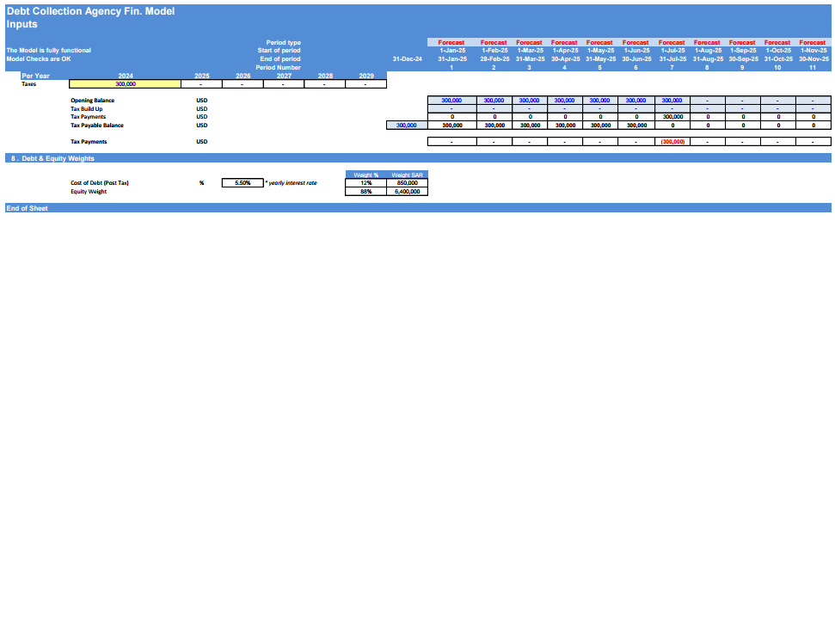
Task: Click the yellow 2024 Taxes input cell
Action: pyautogui.click(x=125, y=84)
